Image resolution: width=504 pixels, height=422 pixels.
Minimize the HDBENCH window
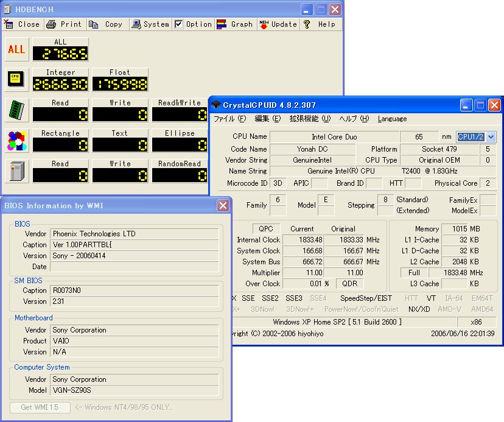tap(307, 9)
